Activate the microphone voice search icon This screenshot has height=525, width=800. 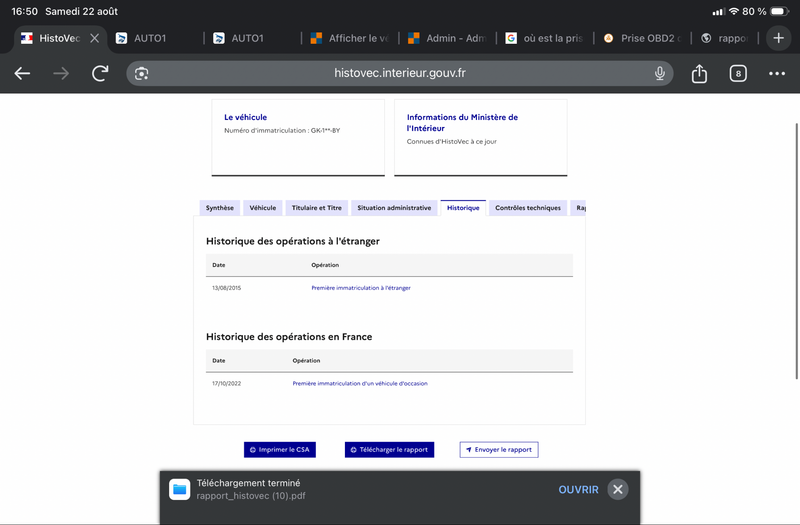(660, 73)
